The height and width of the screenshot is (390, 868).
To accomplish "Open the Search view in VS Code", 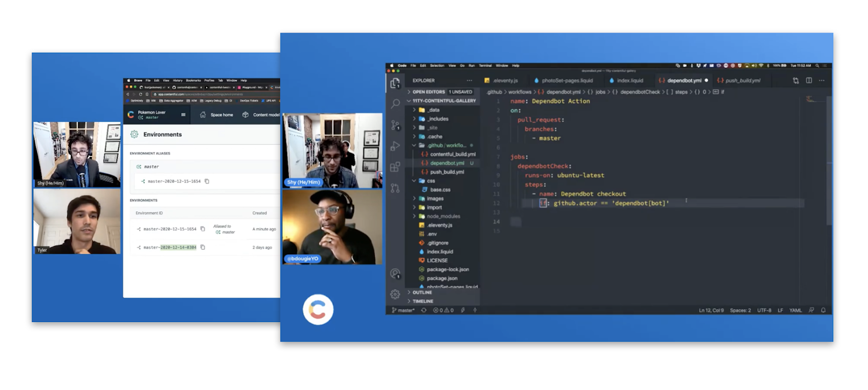I will [395, 103].
